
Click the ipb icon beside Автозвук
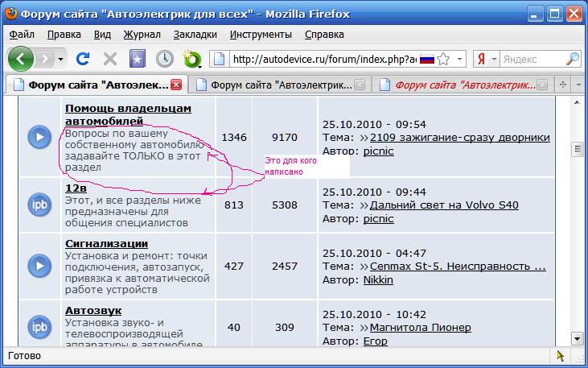(39, 328)
